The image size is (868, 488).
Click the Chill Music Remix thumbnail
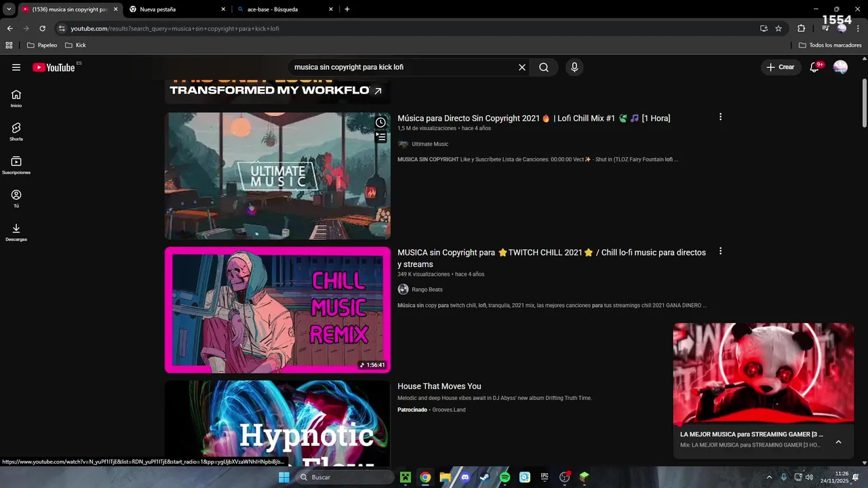[x=277, y=310]
